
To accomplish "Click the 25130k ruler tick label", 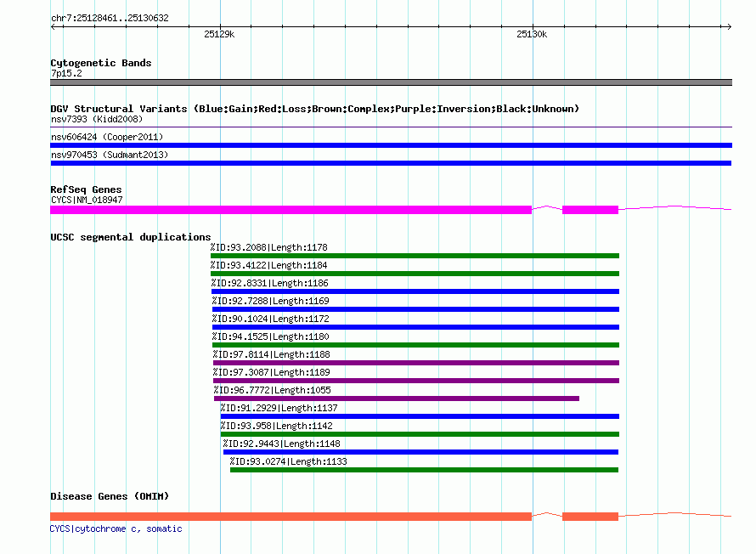I will [532, 34].
